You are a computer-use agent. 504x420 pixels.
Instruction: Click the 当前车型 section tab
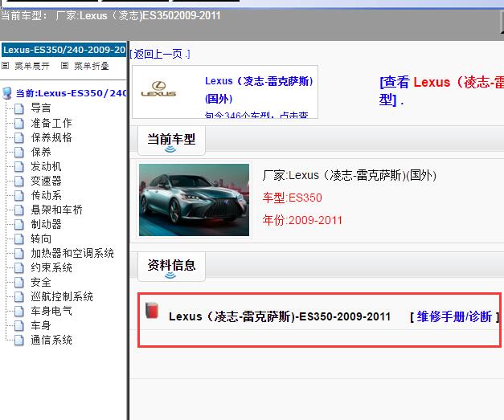click(171, 141)
